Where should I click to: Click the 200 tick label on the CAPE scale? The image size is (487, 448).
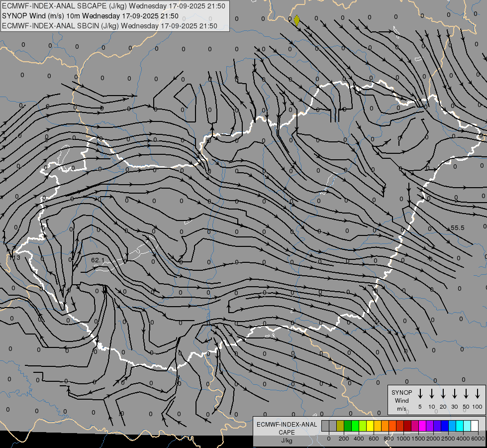pyautogui.click(x=344, y=439)
